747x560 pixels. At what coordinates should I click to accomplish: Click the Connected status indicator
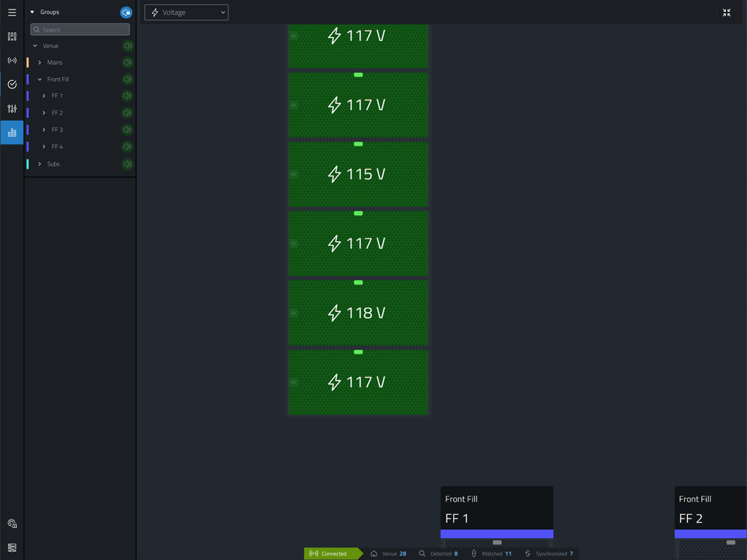coord(328,553)
